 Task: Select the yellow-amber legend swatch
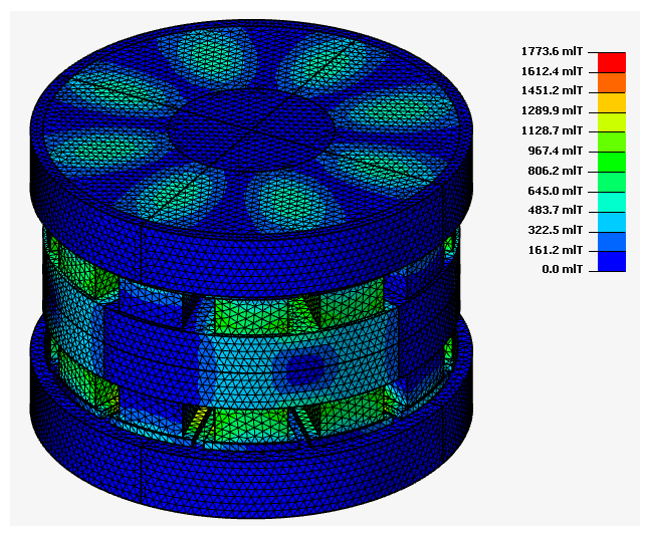[611, 101]
